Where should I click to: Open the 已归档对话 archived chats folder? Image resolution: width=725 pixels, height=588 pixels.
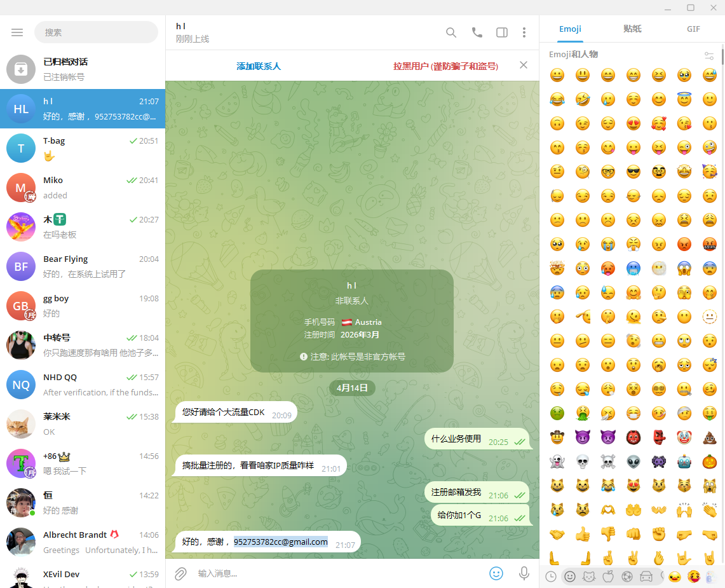(83, 69)
